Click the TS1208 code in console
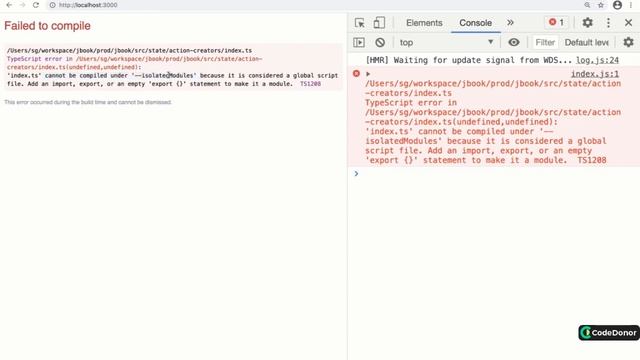The width and height of the screenshot is (640, 360). [x=592, y=160]
